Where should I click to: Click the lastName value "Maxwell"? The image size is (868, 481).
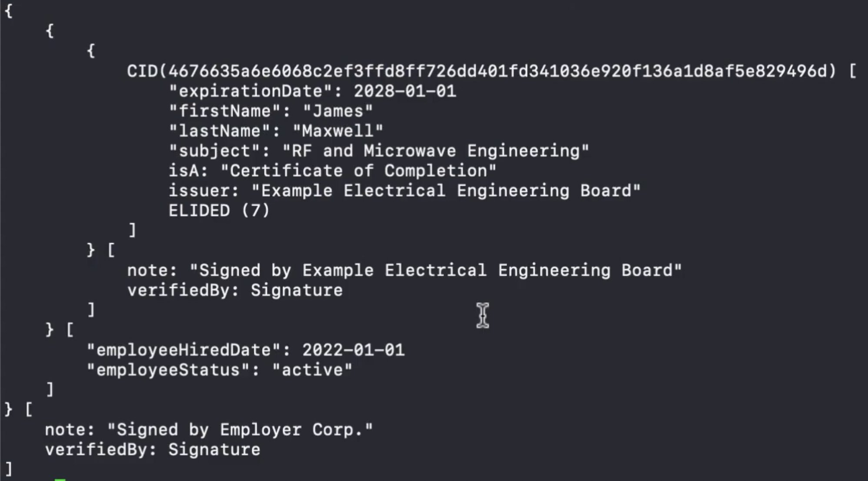[x=338, y=131]
